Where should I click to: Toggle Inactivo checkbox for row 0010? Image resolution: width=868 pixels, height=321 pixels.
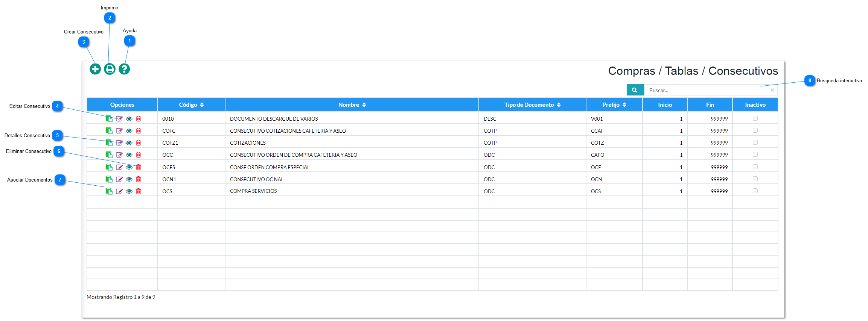[x=755, y=118]
